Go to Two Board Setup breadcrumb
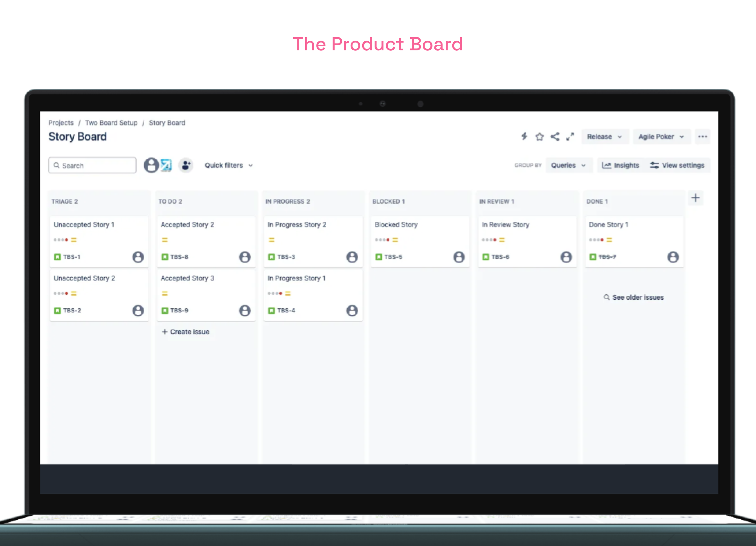The width and height of the screenshot is (756, 546). pos(111,122)
